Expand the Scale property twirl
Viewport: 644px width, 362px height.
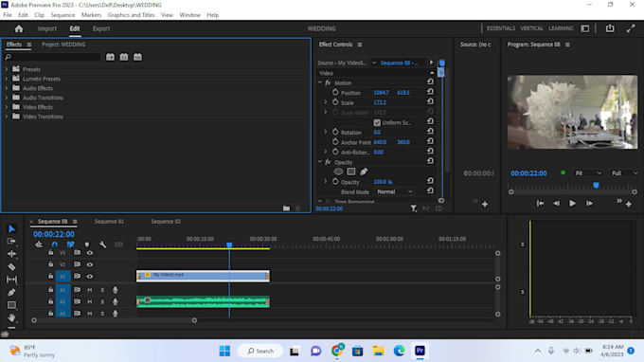tap(325, 102)
